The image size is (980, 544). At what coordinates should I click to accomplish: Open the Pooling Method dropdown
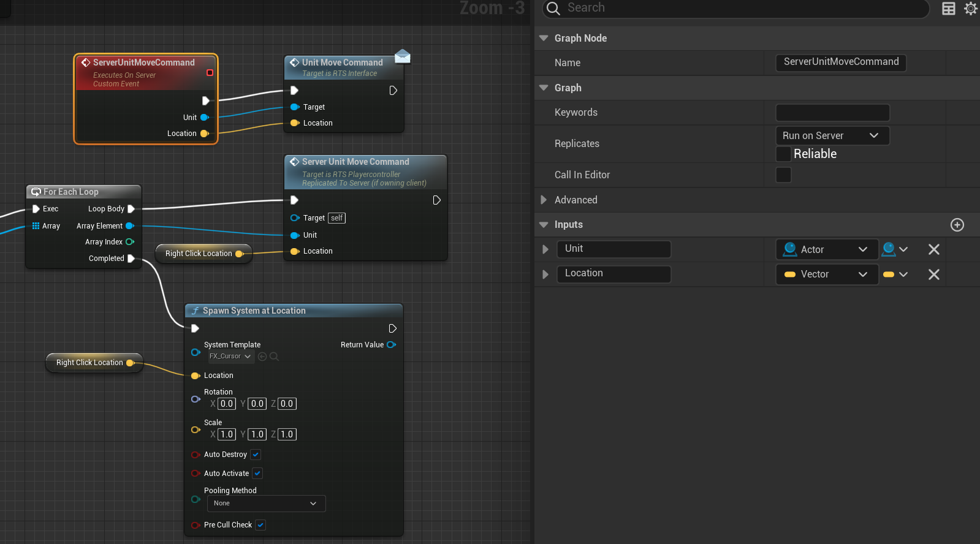coord(266,504)
